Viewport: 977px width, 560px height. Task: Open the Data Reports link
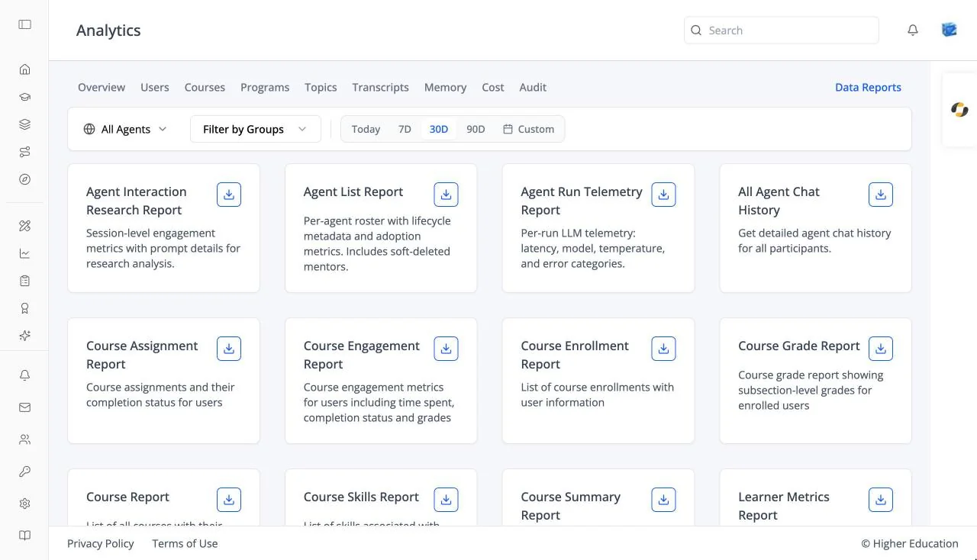[868, 88]
